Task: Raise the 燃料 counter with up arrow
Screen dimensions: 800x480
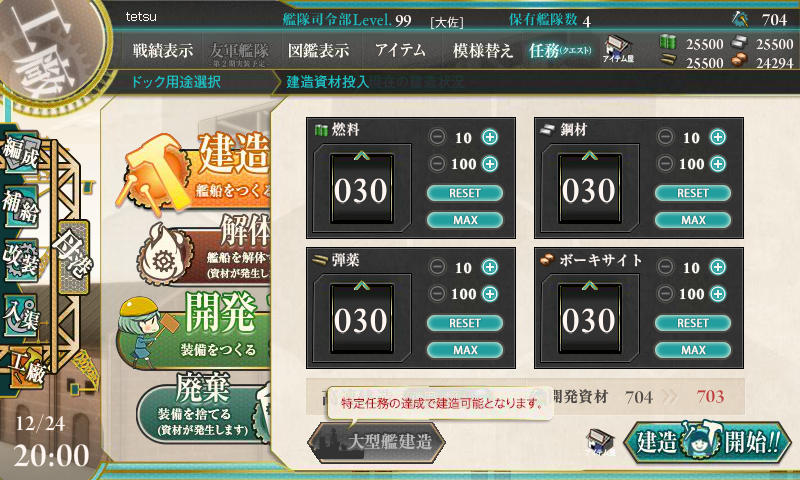Action: [362, 155]
